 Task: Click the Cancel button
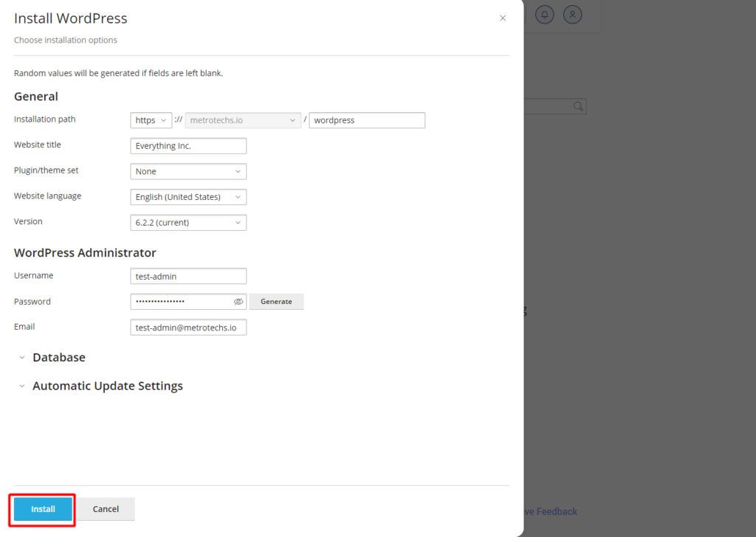pos(106,509)
